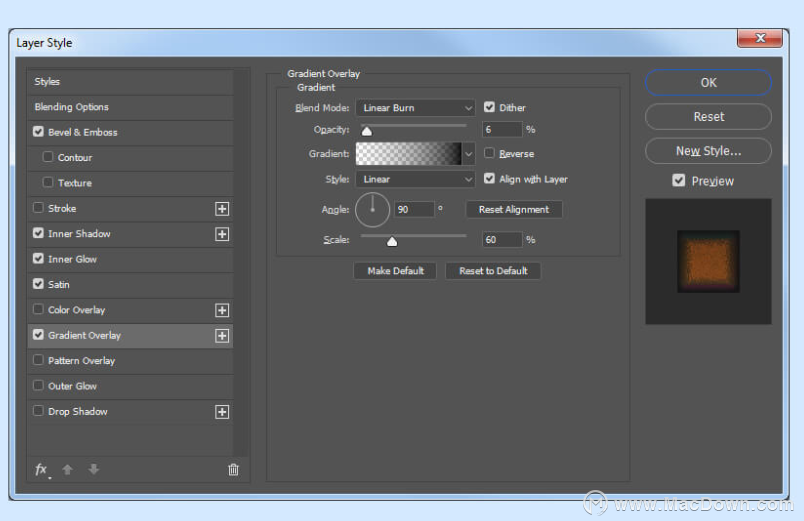Viewport: 804px width, 521px height.
Task: Click the OK button
Action: point(708,83)
